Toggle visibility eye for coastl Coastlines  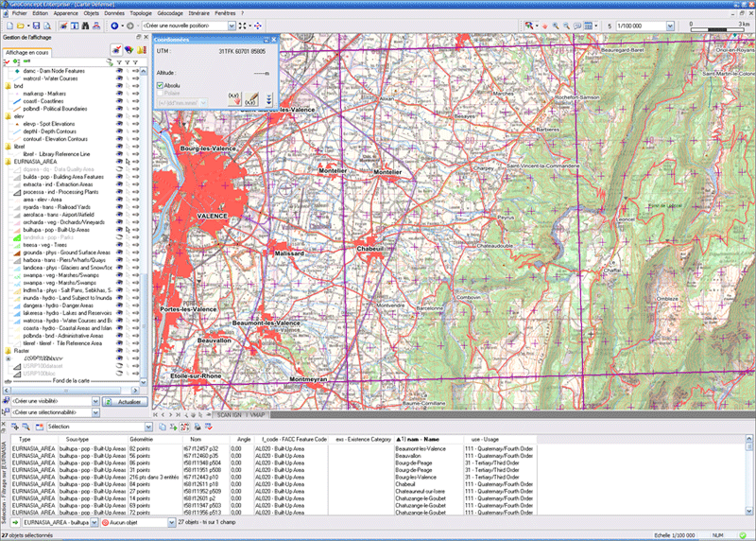[x=119, y=101]
